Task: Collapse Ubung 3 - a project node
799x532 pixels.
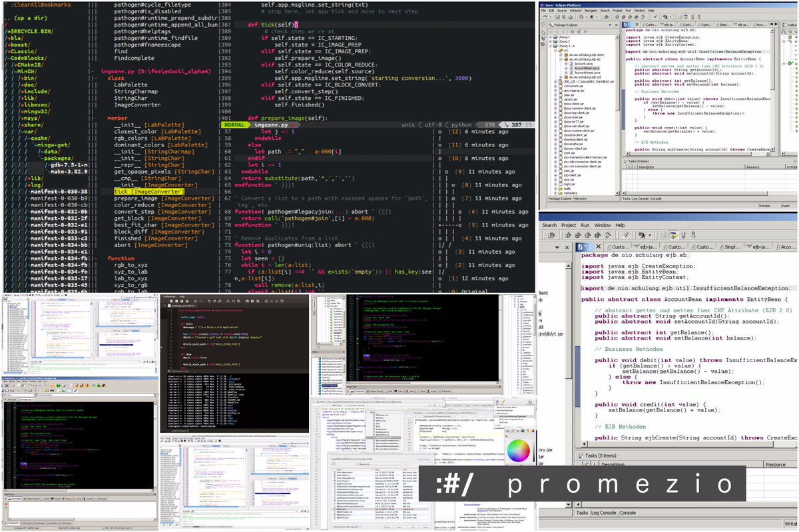Action: pyautogui.click(x=550, y=46)
